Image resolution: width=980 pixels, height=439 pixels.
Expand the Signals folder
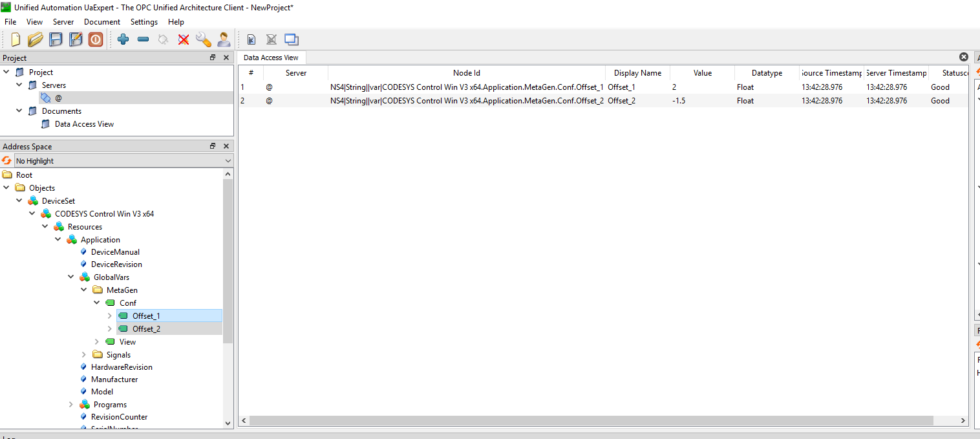point(84,354)
